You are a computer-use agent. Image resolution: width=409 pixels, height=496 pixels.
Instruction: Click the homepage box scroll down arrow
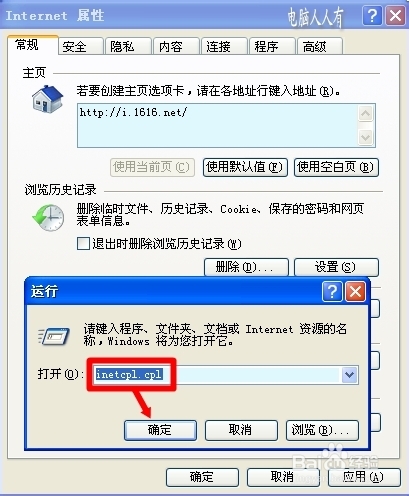point(366,137)
